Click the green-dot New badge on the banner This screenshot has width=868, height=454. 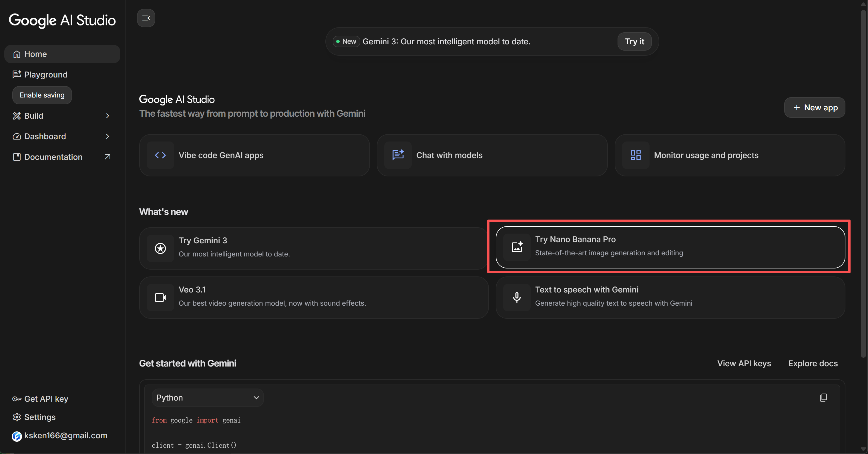click(x=347, y=41)
